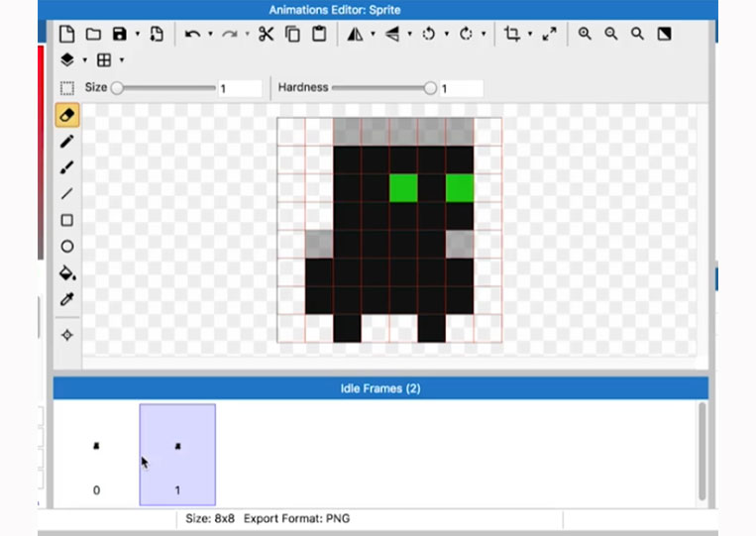Open the redo history dropdown arrow
This screenshot has width=756, height=536.
[x=247, y=35]
